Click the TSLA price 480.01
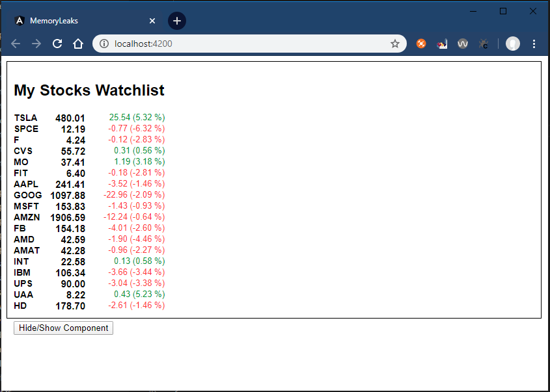Screen dimensions: 550x392 70,118
